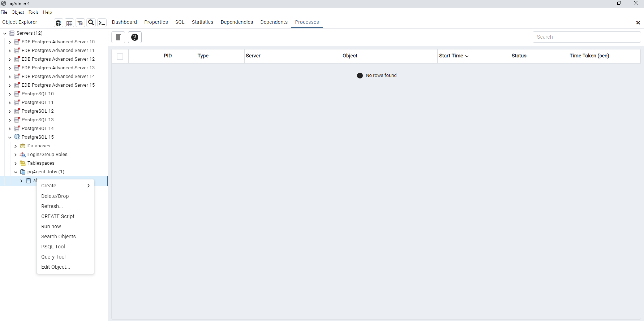Viewport: 644px width, 321px height.
Task: Switch to the Dependencies tab
Action: 237,22
